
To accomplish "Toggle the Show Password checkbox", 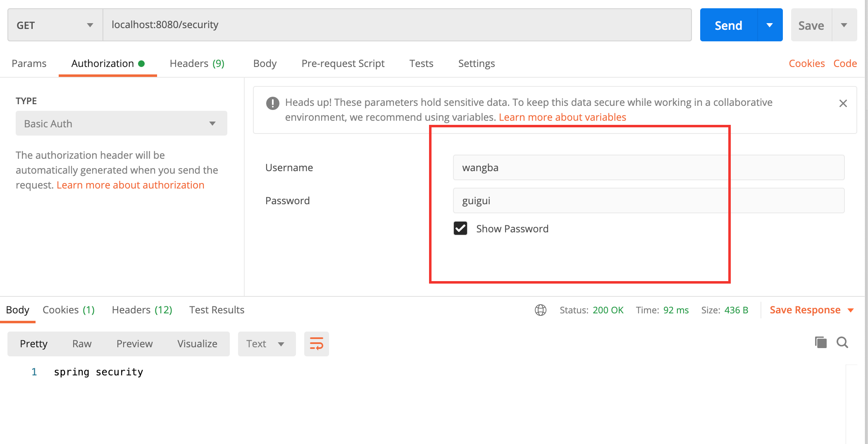I will [460, 228].
